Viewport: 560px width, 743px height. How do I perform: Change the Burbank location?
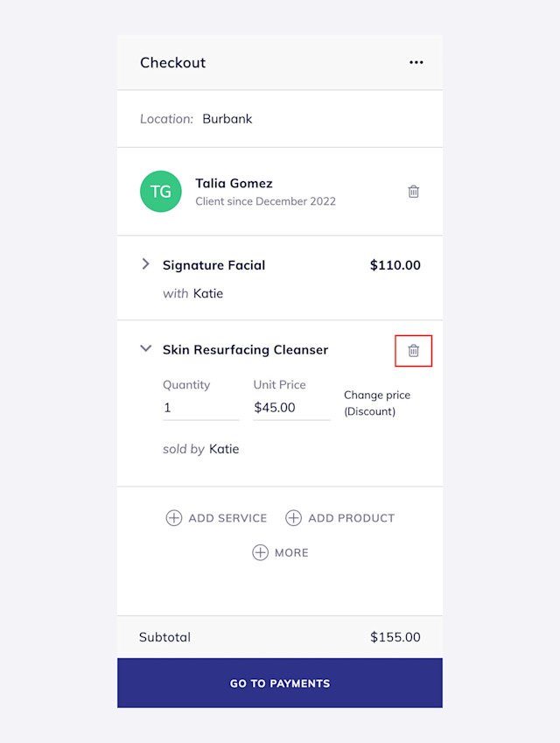(x=227, y=119)
